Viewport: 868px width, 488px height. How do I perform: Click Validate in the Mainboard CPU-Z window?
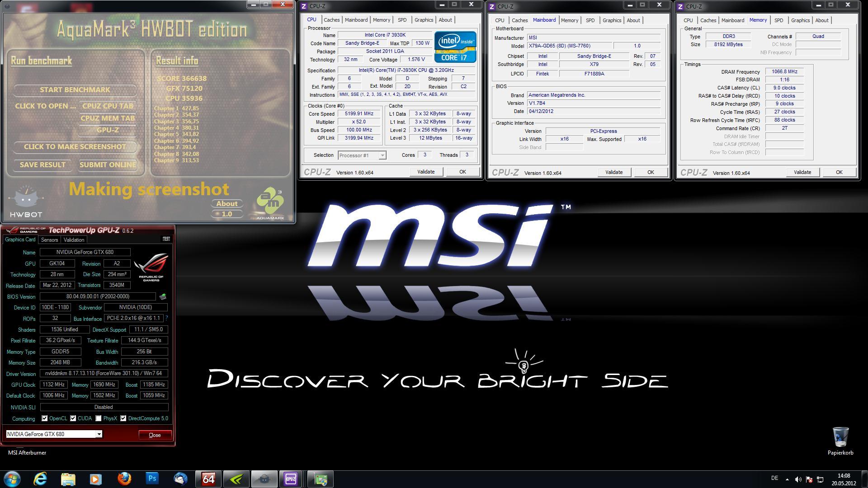[613, 172]
